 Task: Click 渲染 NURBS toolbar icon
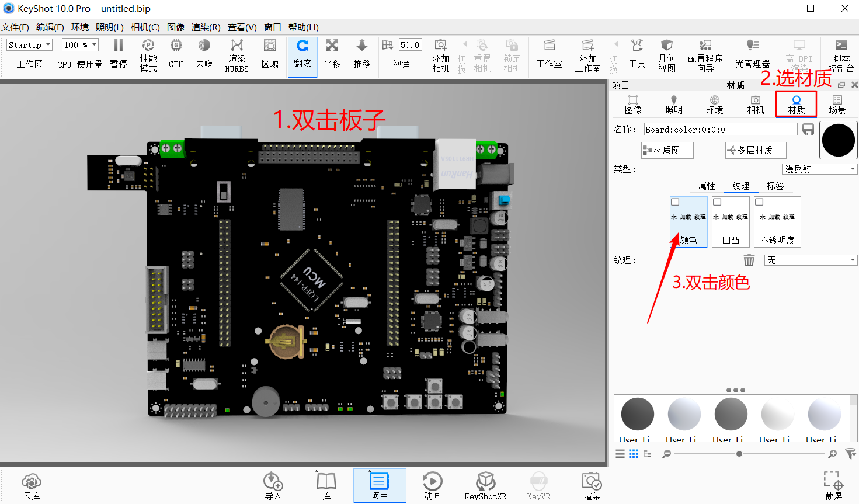[x=237, y=55]
